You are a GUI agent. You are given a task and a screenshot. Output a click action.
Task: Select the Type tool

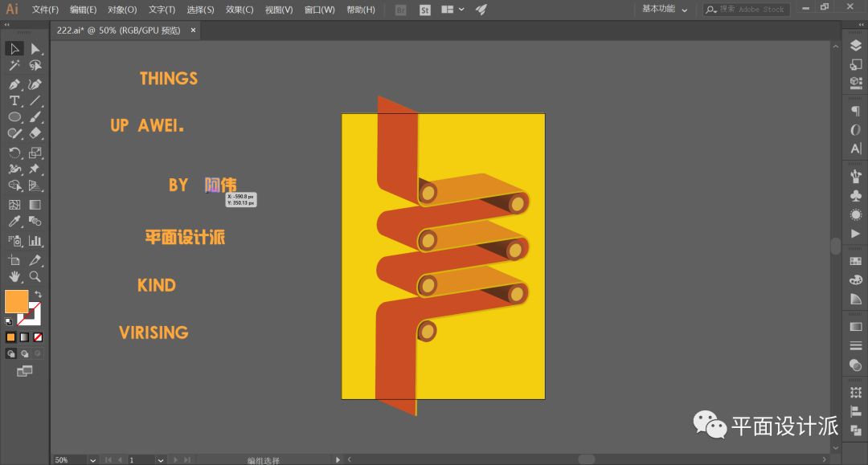click(14, 101)
